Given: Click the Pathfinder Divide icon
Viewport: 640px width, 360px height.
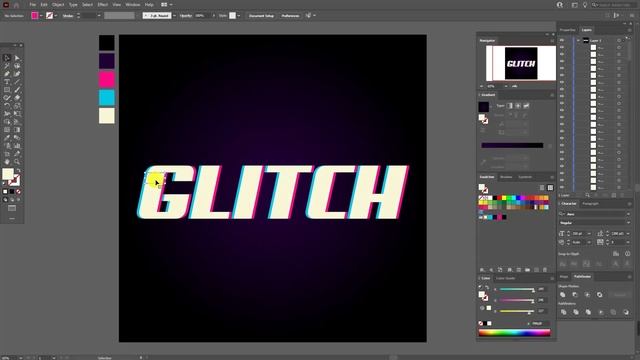Looking at the screenshot, I should coord(564,312).
